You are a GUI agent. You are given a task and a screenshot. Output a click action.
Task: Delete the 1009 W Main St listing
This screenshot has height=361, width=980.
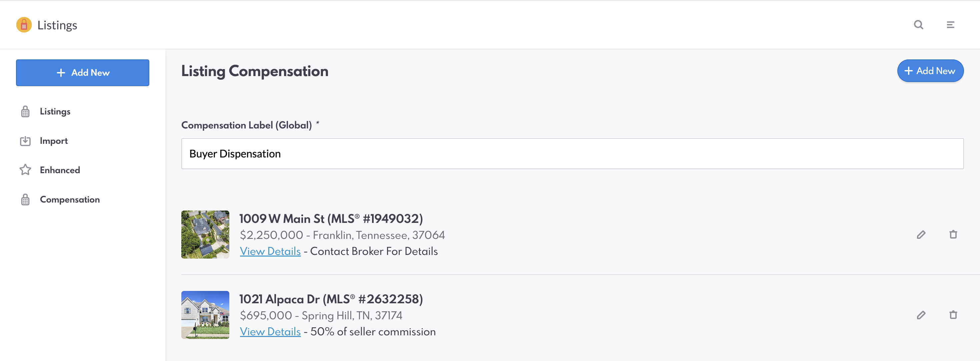(953, 235)
